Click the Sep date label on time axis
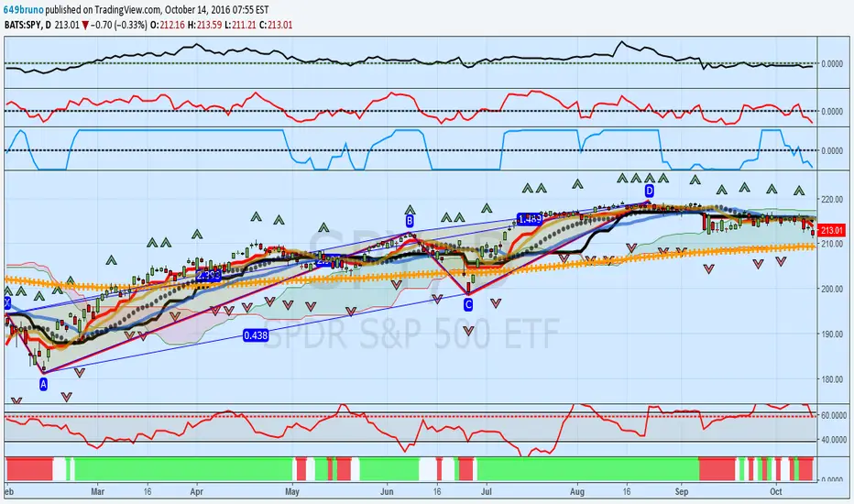Image resolution: width=854 pixels, height=504 pixels. pyautogui.click(x=682, y=491)
